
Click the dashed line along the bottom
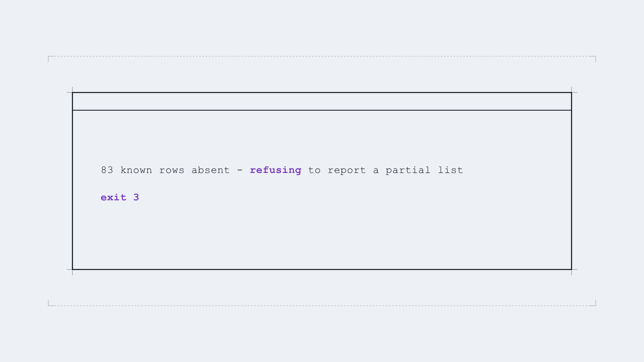322,306
